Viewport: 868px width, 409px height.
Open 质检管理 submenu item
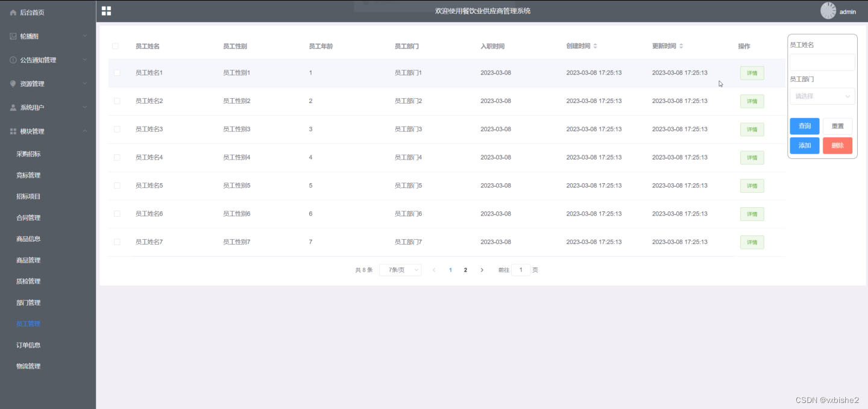tap(28, 281)
